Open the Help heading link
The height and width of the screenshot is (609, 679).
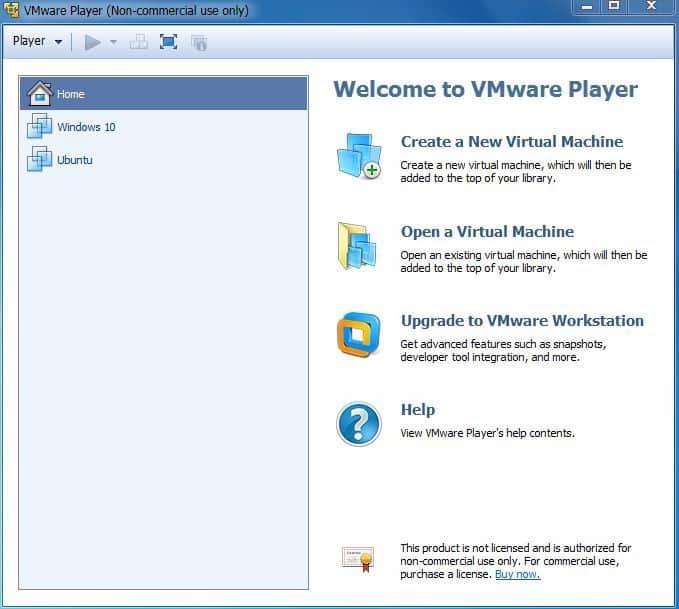[418, 410]
